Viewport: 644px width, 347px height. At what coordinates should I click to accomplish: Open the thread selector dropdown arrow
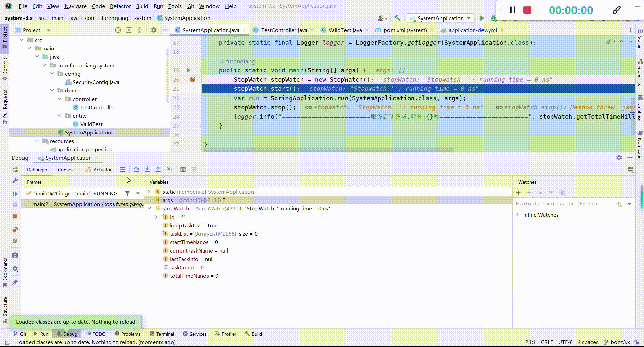coord(138,193)
